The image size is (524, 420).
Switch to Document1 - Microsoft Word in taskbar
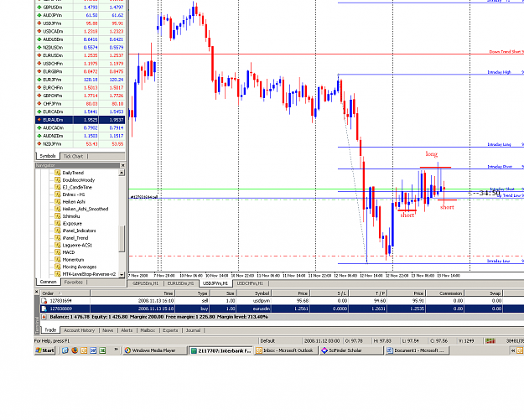[417, 350]
